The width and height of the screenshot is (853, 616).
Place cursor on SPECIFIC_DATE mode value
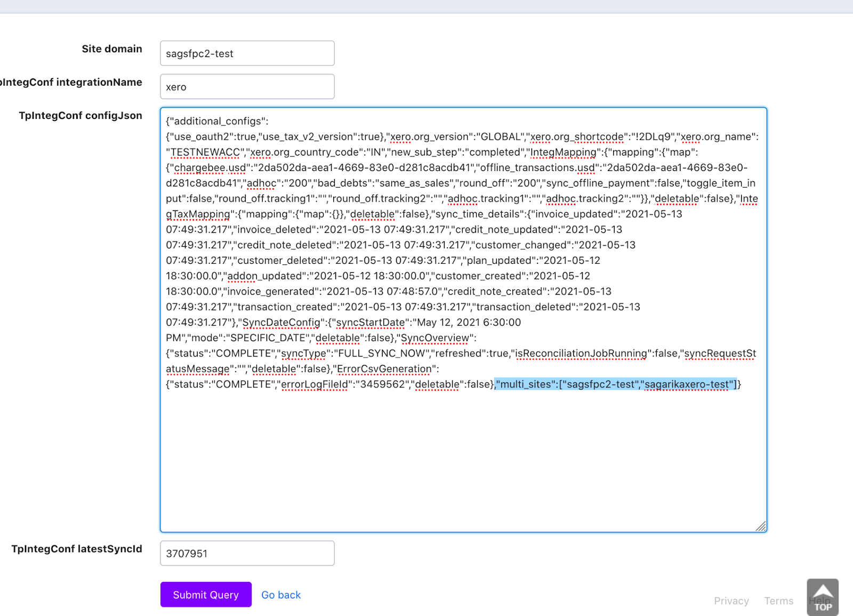[x=269, y=338]
